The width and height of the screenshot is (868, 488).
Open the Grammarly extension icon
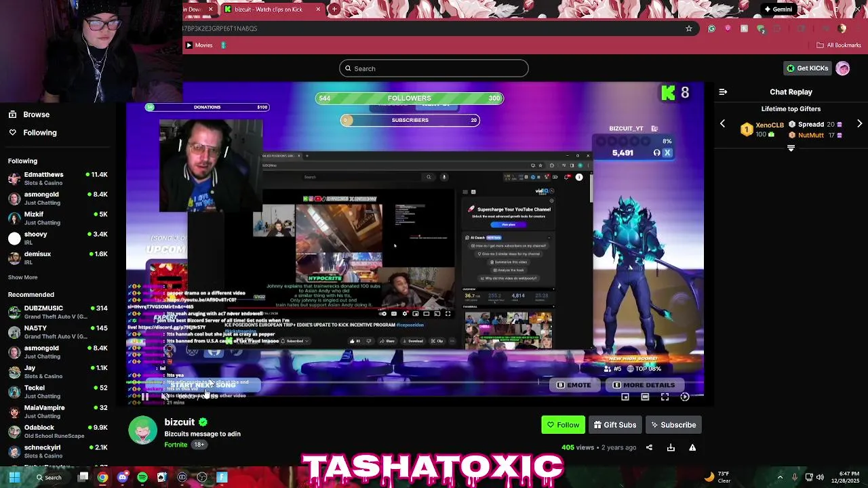(711, 28)
